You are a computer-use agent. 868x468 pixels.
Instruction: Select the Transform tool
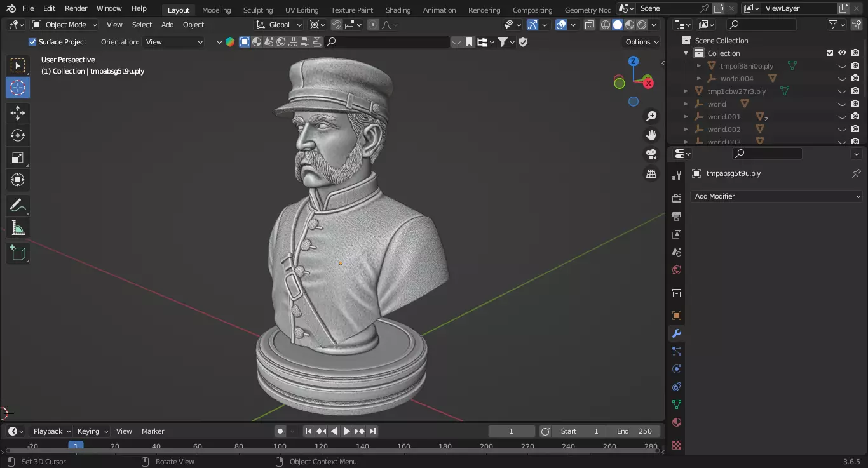[18, 180]
